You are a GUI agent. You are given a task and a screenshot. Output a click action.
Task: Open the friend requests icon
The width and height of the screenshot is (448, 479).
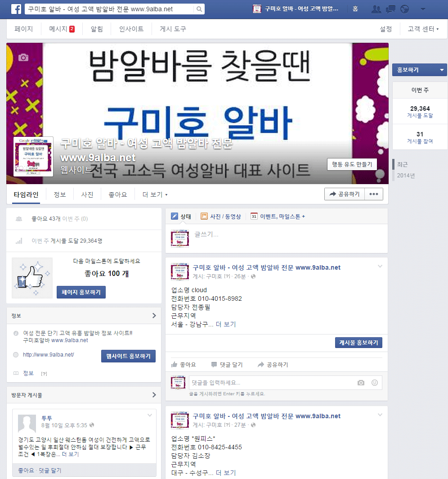pyautogui.click(x=376, y=9)
